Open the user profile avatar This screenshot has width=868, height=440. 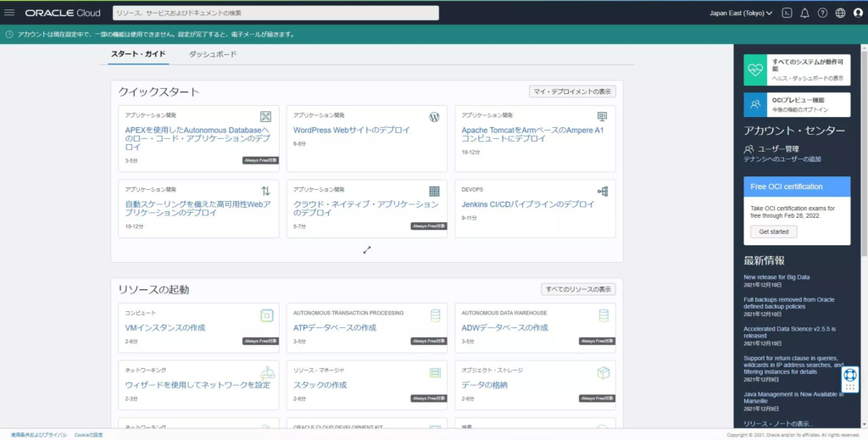(858, 14)
